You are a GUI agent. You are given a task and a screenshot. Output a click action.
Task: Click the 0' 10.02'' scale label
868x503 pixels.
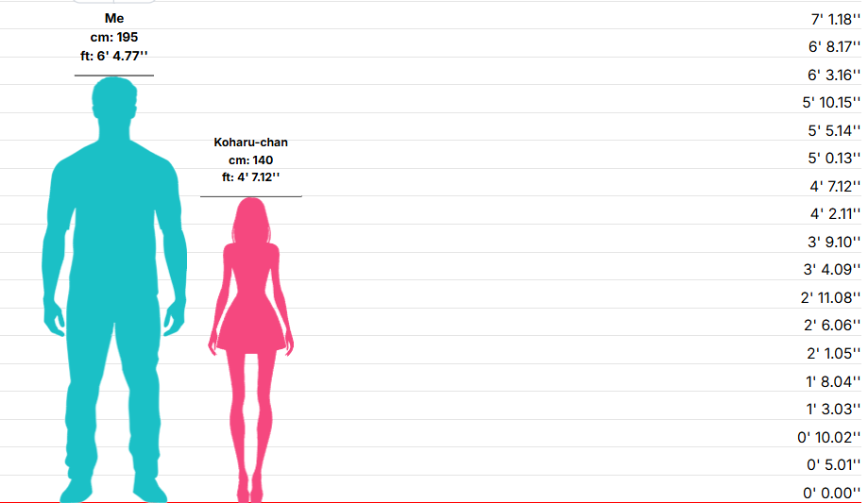click(828, 437)
